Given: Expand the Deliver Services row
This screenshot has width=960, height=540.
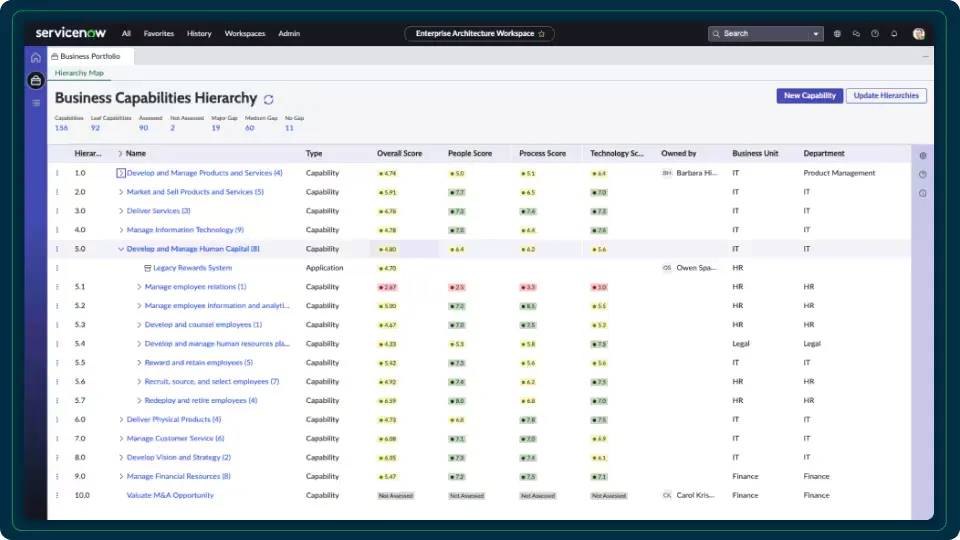Looking at the screenshot, I should pyautogui.click(x=121, y=211).
